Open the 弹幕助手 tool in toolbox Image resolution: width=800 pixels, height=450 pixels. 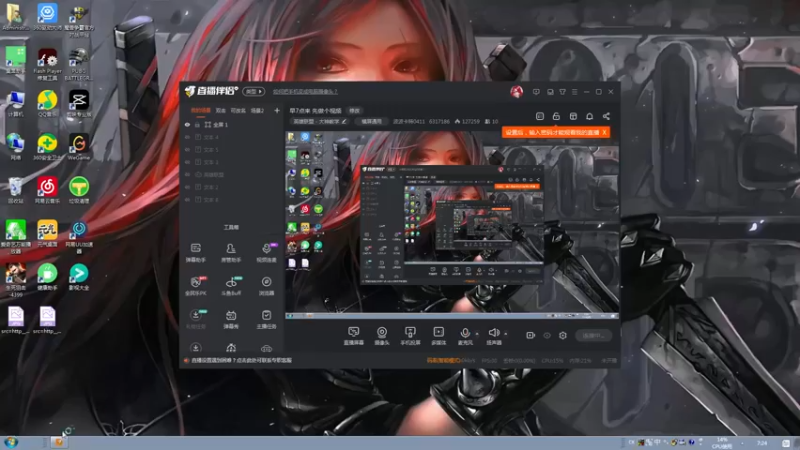tap(195, 252)
